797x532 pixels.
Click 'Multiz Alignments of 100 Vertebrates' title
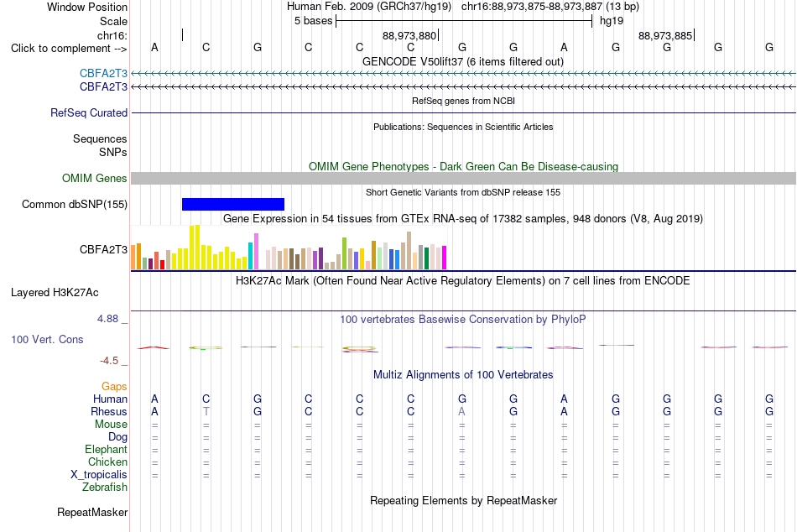pyautogui.click(x=463, y=375)
